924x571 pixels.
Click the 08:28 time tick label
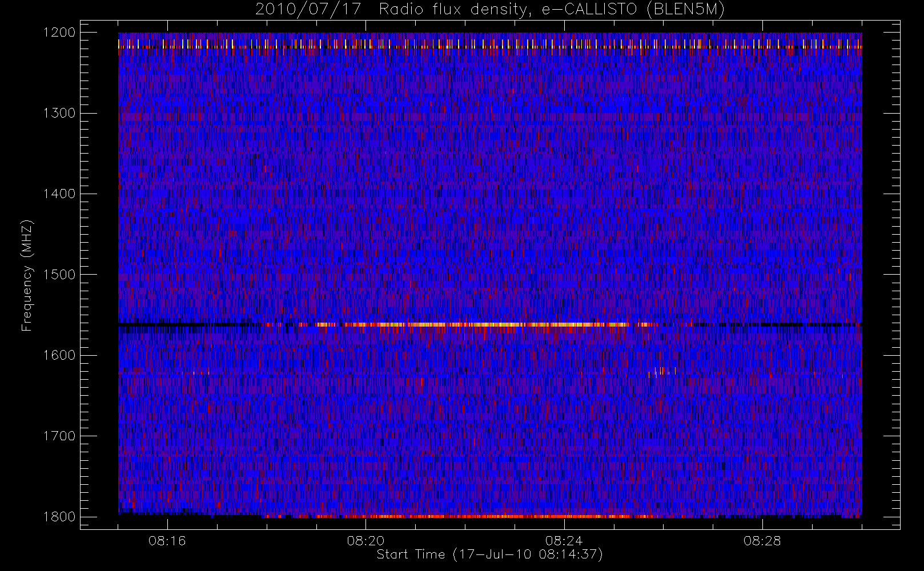click(x=762, y=541)
